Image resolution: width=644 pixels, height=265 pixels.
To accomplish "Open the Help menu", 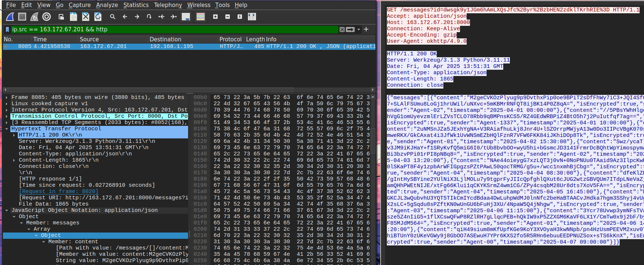I will pos(241,5).
